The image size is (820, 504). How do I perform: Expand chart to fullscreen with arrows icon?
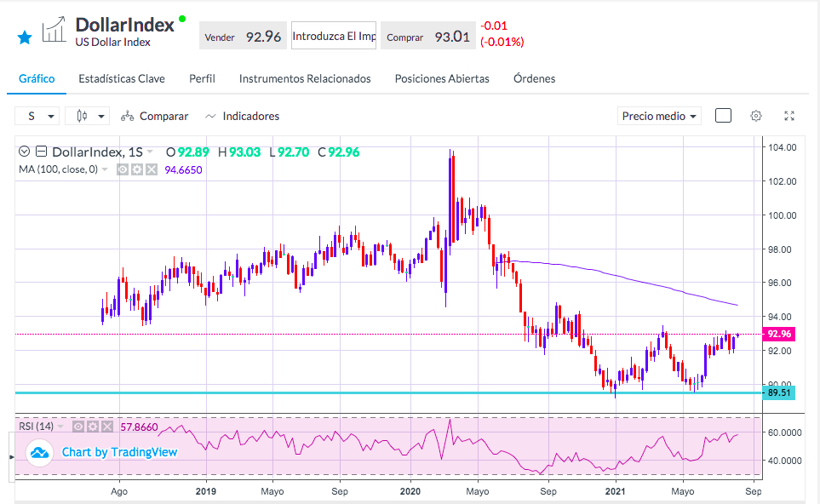pos(789,116)
